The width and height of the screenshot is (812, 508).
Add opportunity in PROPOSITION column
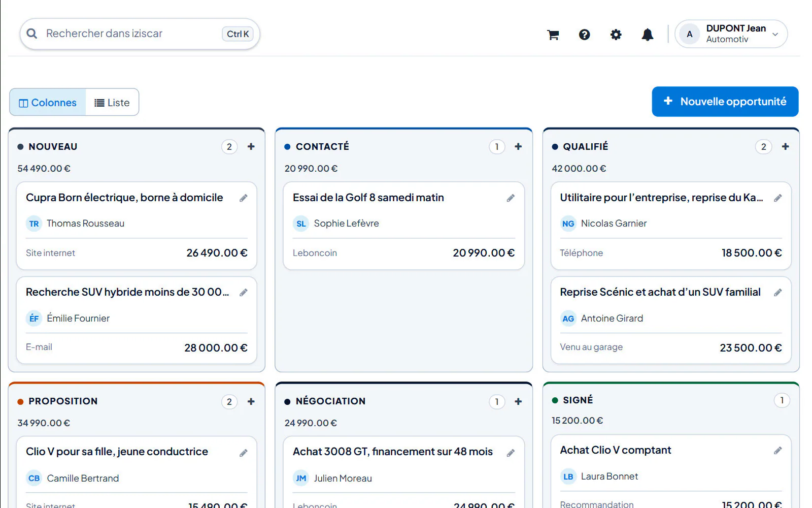point(251,402)
